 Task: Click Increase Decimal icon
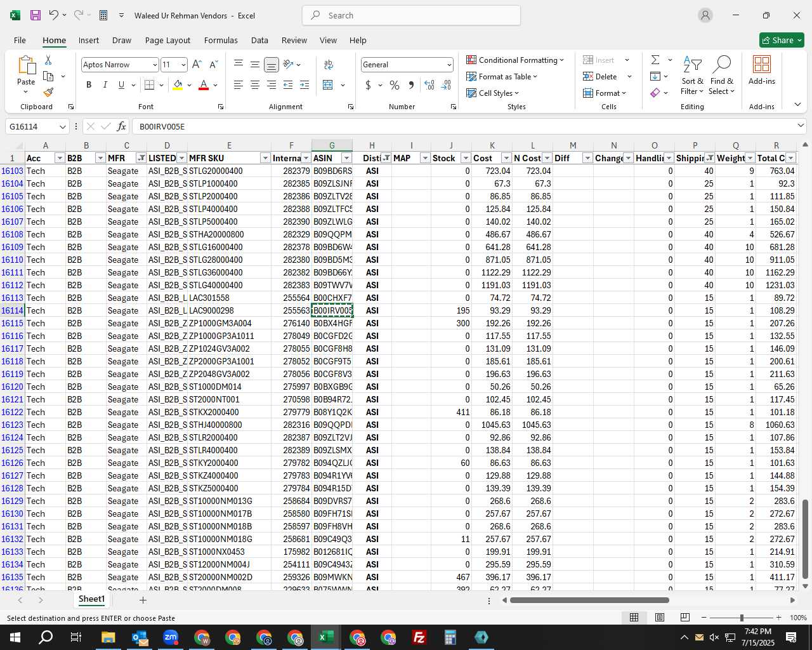(429, 85)
